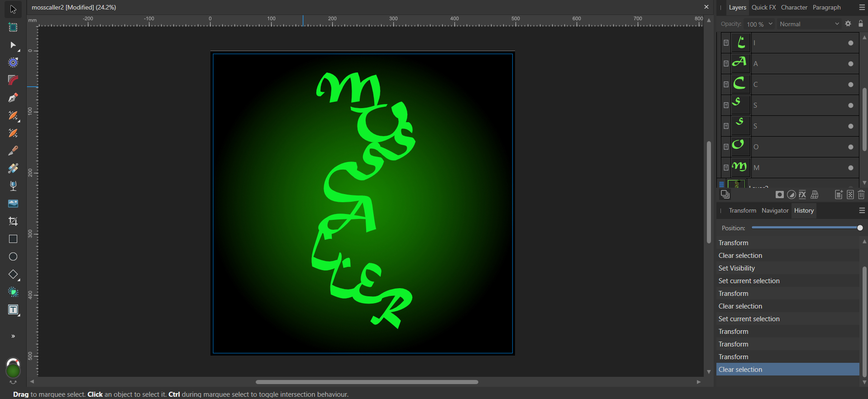
Task: Toggle the layer lock icon
Action: click(x=861, y=24)
